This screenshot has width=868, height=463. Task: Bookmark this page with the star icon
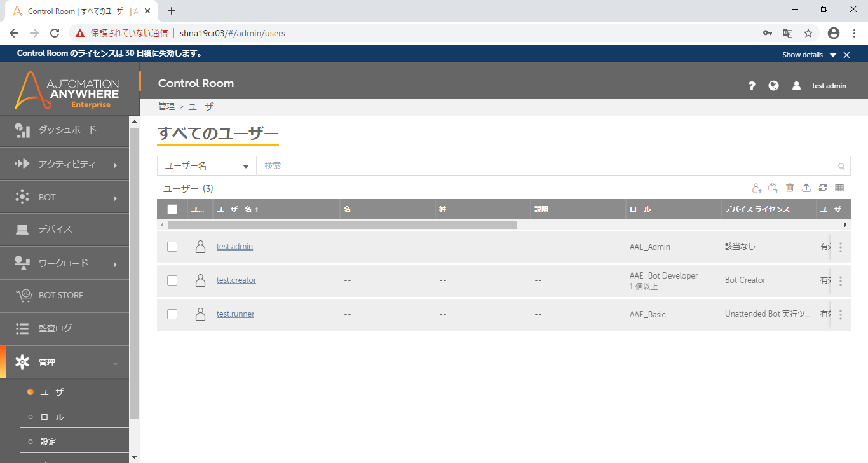tap(808, 33)
